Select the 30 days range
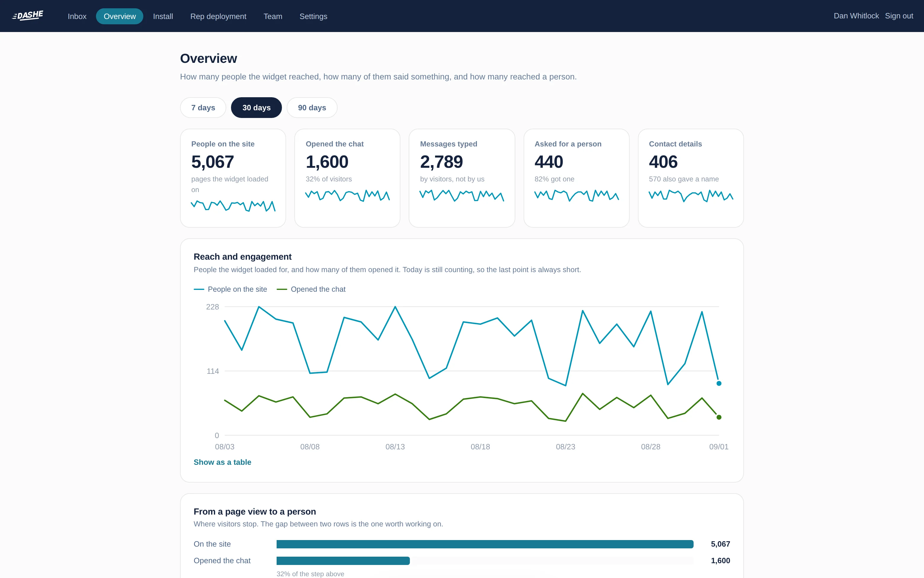 256,107
